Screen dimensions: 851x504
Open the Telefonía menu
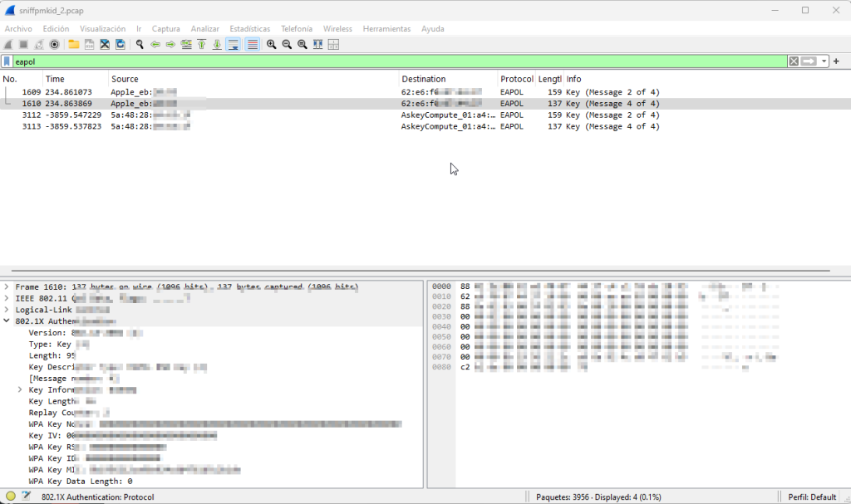click(297, 27)
